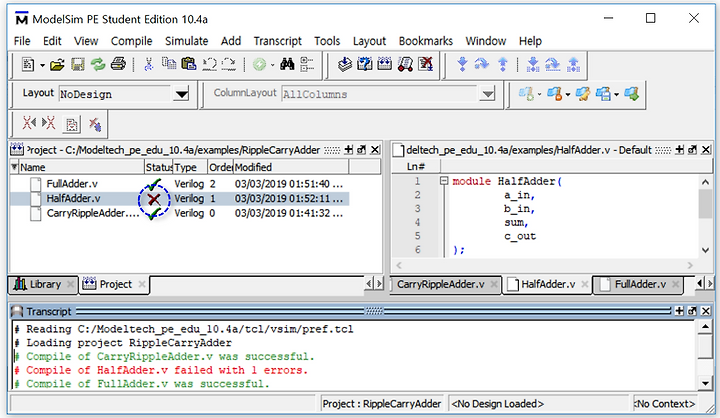Click the Open folder toolbar icon

pyautogui.click(x=57, y=65)
